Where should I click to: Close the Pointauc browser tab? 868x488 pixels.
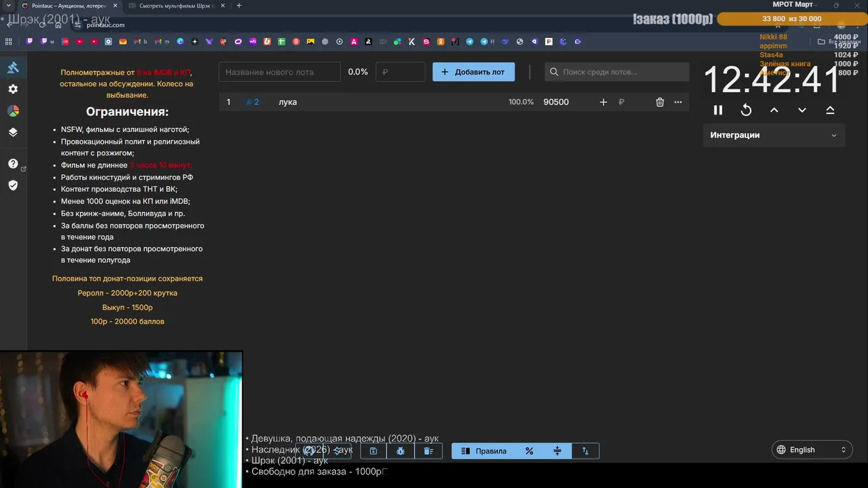click(115, 5)
